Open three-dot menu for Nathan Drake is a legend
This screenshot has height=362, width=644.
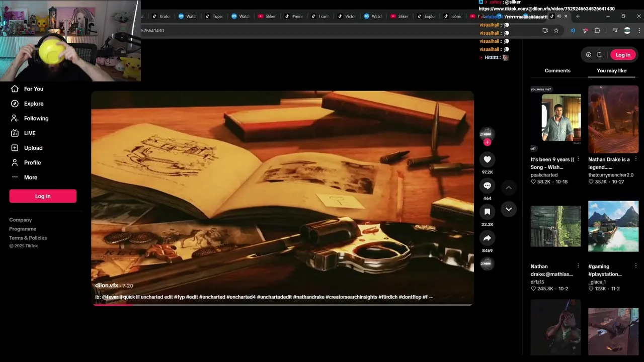click(635, 159)
